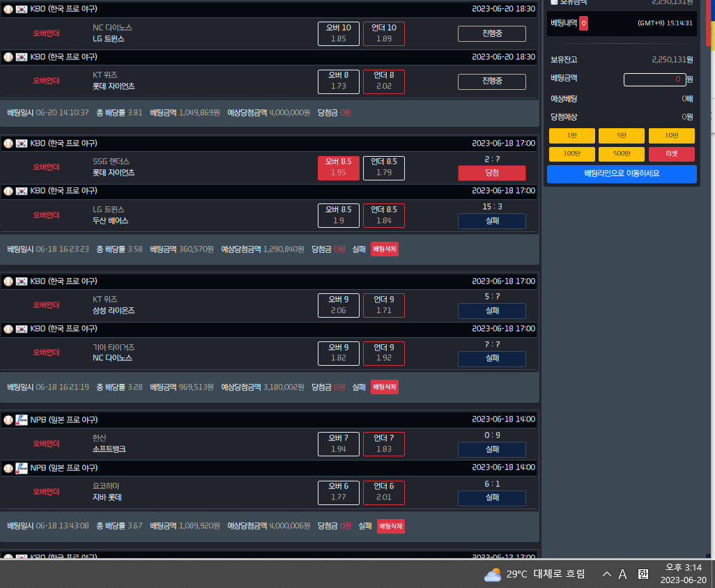Click the baseball icon above 한신 match

[8, 420]
